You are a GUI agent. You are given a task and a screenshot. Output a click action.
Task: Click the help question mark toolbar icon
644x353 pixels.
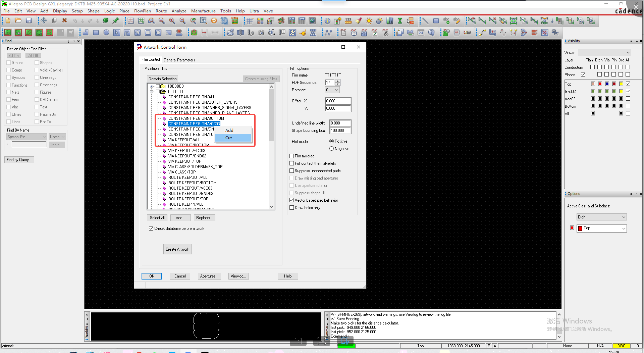point(431,33)
